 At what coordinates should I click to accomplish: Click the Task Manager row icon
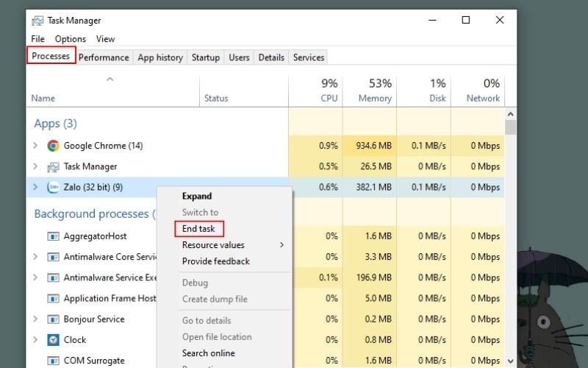pyautogui.click(x=53, y=167)
